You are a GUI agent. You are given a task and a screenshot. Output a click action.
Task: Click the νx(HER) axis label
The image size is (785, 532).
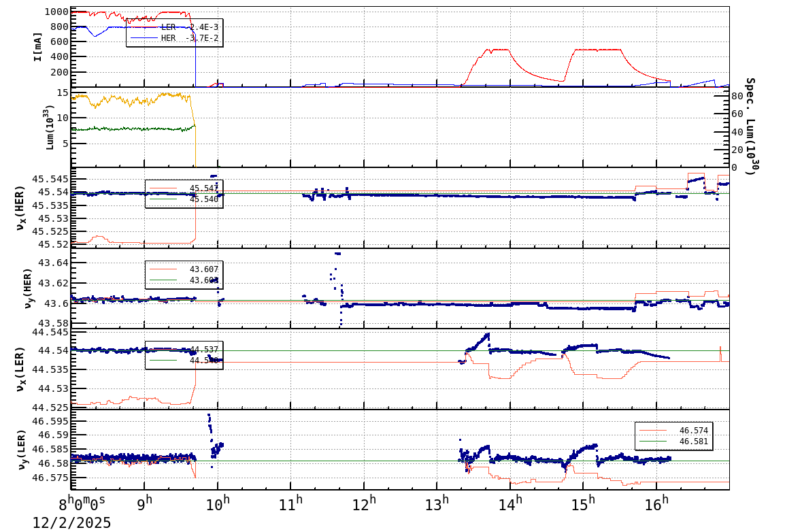click(20, 208)
